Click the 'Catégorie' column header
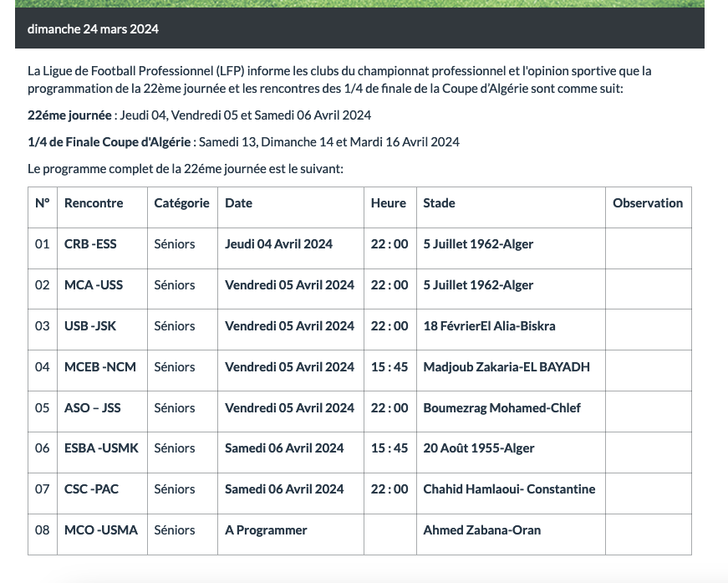728x583 pixels. (x=181, y=203)
